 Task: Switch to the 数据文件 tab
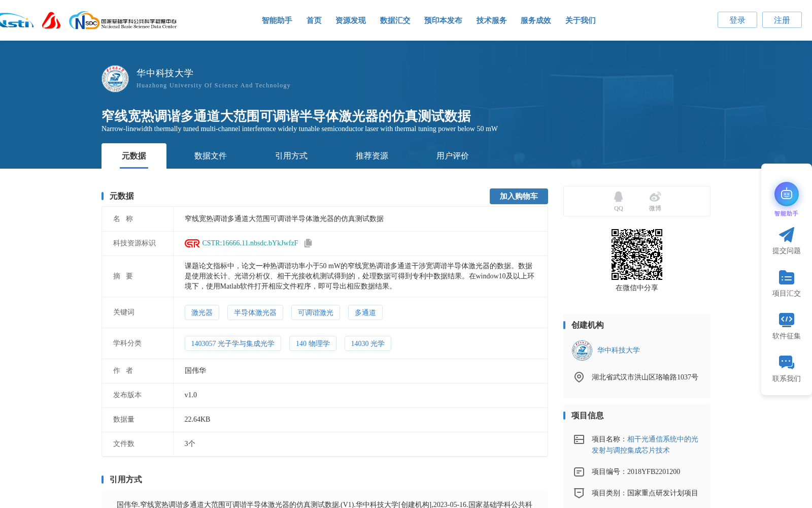coord(211,156)
